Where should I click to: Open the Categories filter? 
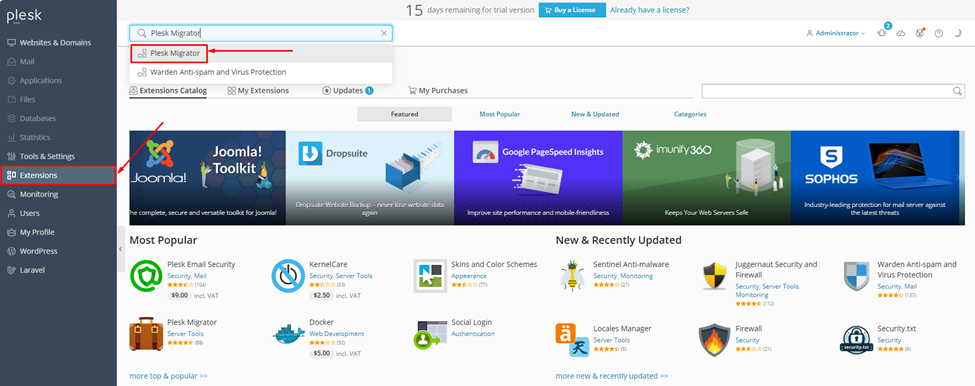click(x=690, y=114)
